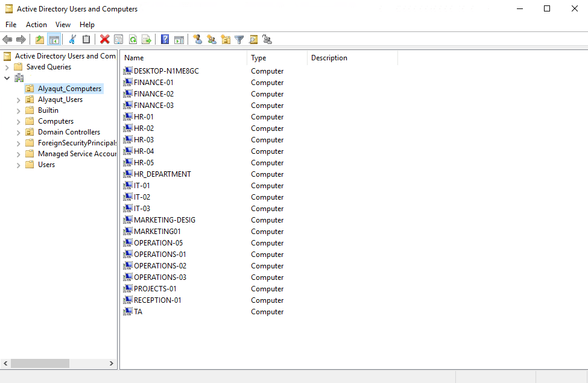The width and height of the screenshot is (588, 383).
Task: Toggle the Show/Hide Console Tree button
Action: (x=54, y=39)
